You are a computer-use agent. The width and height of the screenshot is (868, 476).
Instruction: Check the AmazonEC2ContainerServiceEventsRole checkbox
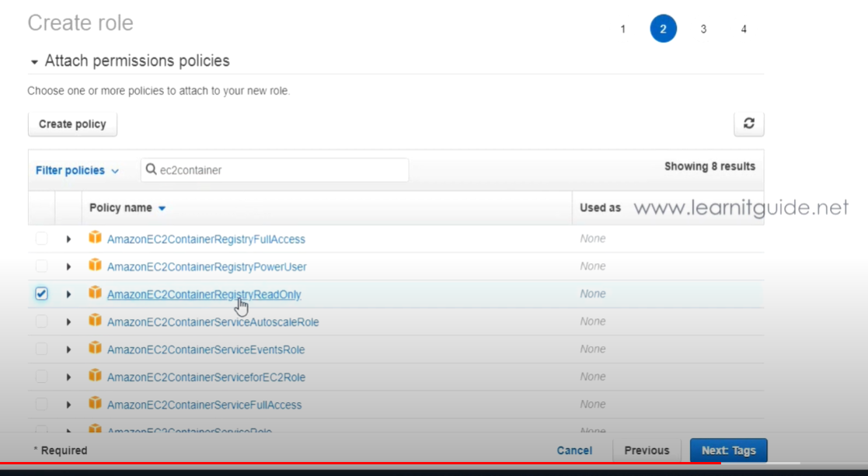41,349
